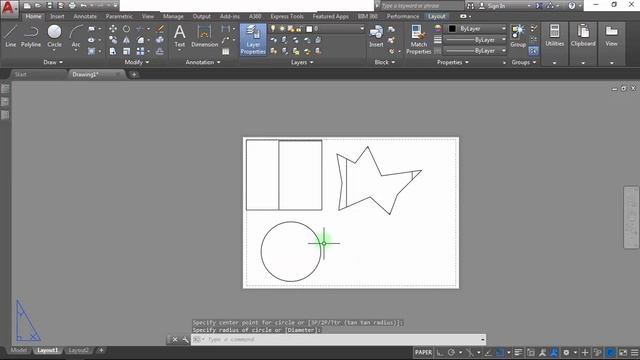Insert multiline Text tool
This screenshot has width=640, height=360.
180,36
